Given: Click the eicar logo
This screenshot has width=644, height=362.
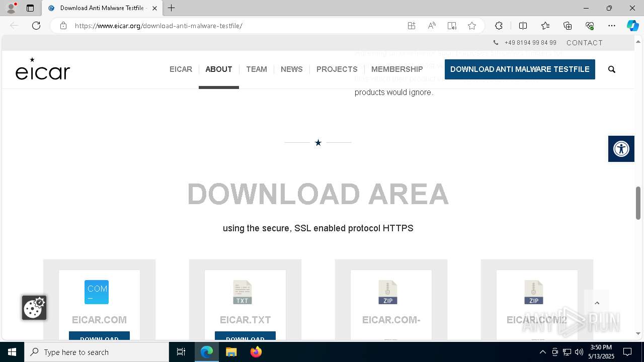Looking at the screenshot, I should click(43, 69).
